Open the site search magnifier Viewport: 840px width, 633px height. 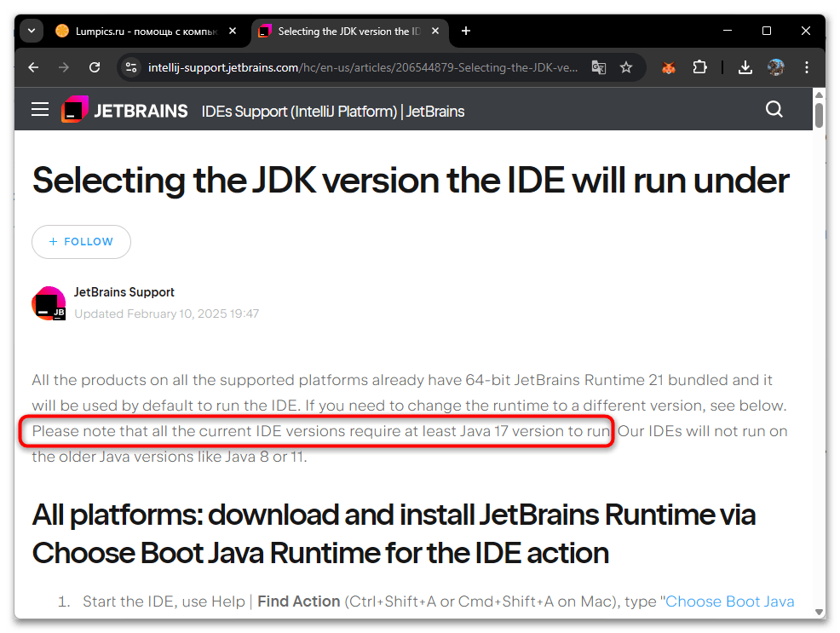(774, 109)
